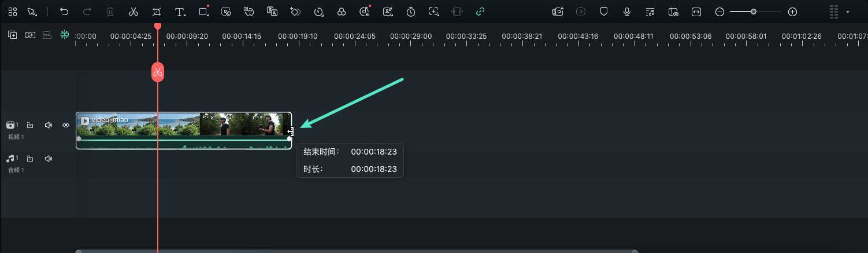Click the bracketed plus capture icon
The width and height of the screenshot is (868, 253).
coord(434,12)
